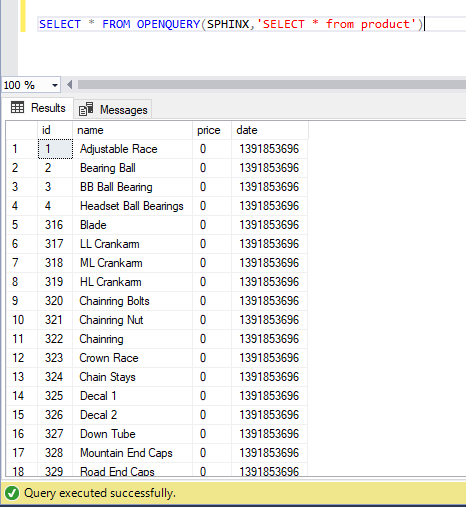Select the 'Crown Race' cell
Image resolution: width=466 pixels, height=507 pixels.
click(x=132, y=358)
